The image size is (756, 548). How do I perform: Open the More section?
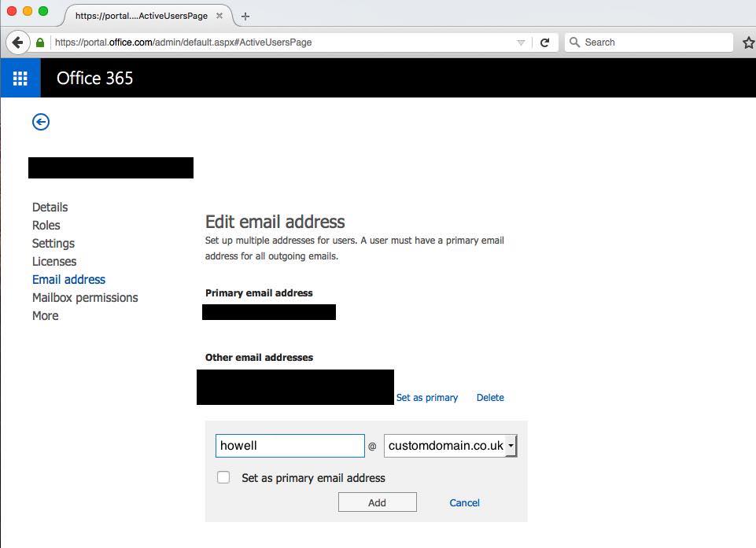[x=46, y=316]
